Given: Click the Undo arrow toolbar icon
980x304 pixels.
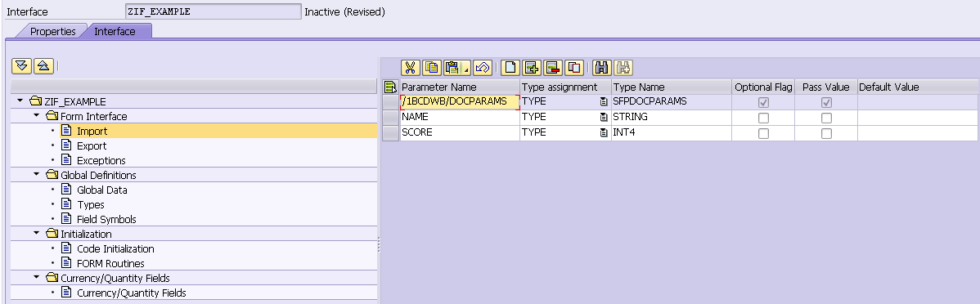Looking at the screenshot, I should point(482,67).
